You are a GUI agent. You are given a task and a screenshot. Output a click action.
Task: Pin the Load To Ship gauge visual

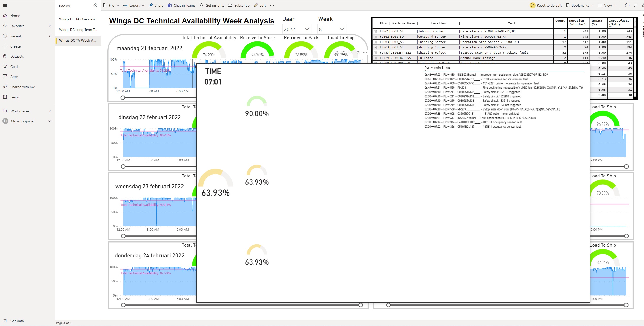point(336,53)
